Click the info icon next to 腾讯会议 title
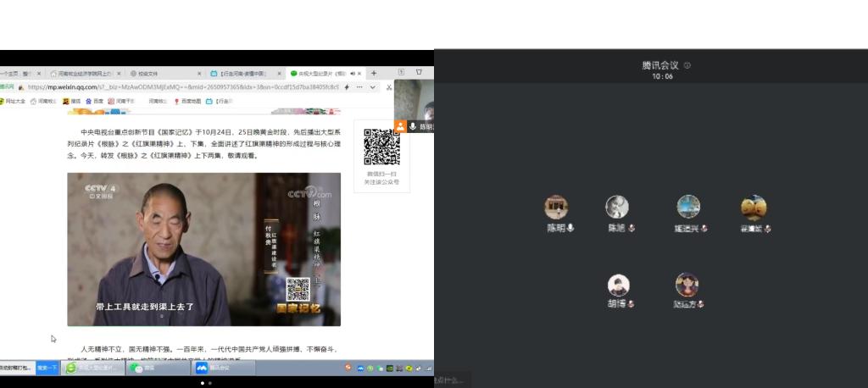Viewport: 868px width, 388px height. click(x=687, y=65)
